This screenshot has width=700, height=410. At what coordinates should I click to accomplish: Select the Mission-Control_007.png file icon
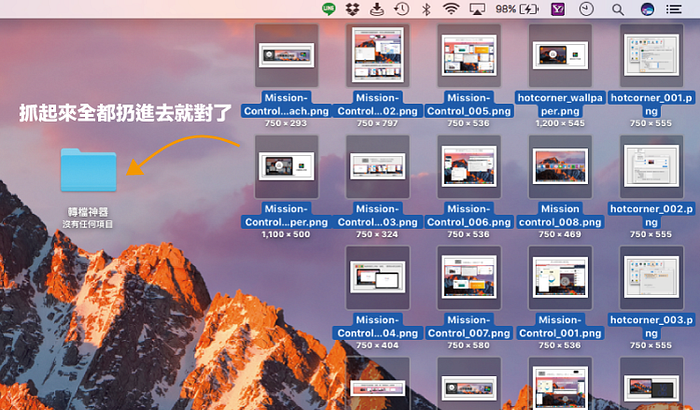(469, 277)
